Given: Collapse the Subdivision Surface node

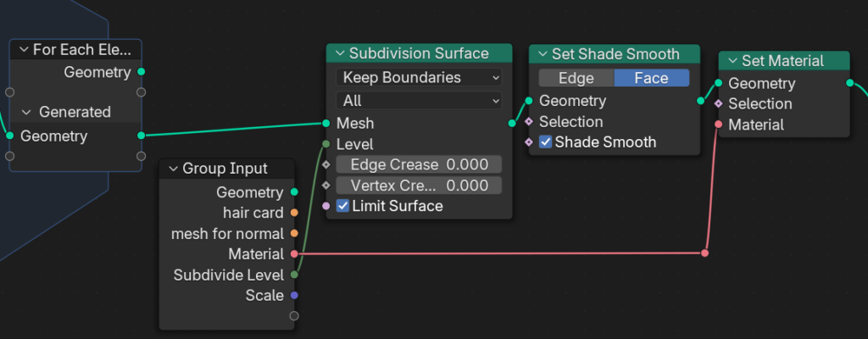Looking at the screenshot, I should (340, 53).
